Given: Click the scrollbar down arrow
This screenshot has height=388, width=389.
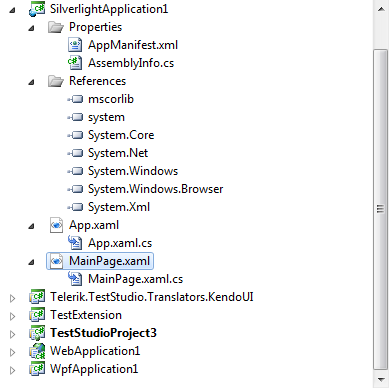Looking at the screenshot, I should pyautogui.click(x=381, y=379).
